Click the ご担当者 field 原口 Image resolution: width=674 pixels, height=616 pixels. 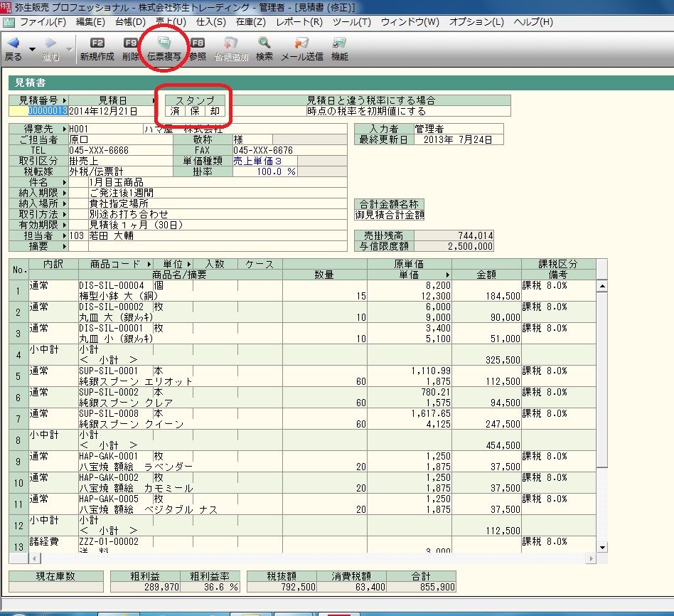[120, 140]
